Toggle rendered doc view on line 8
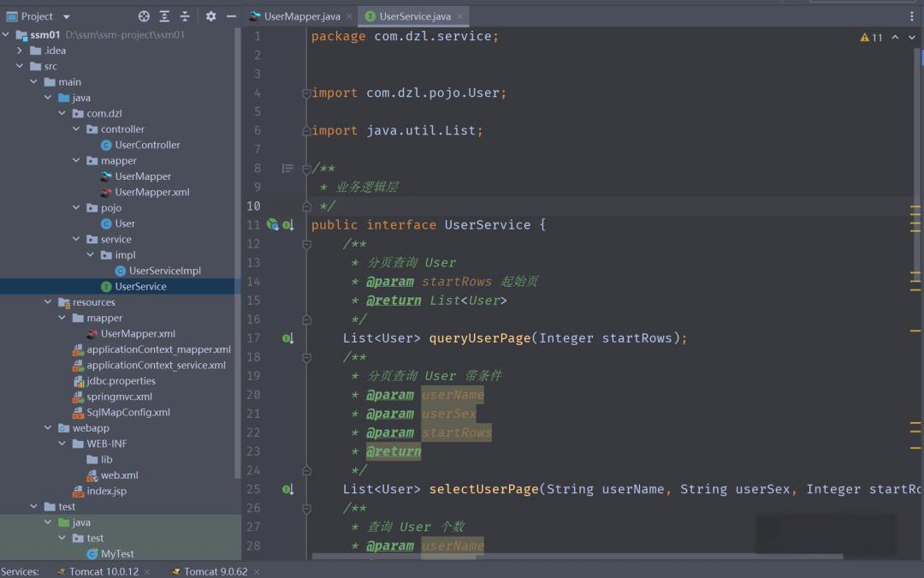 287,169
